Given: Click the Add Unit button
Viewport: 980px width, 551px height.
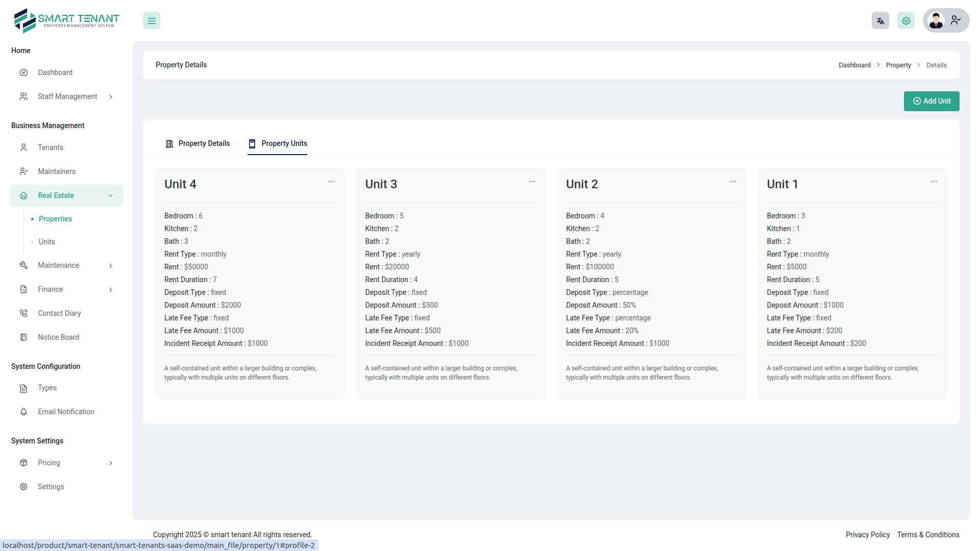Looking at the screenshot, I should pos(931,101).
